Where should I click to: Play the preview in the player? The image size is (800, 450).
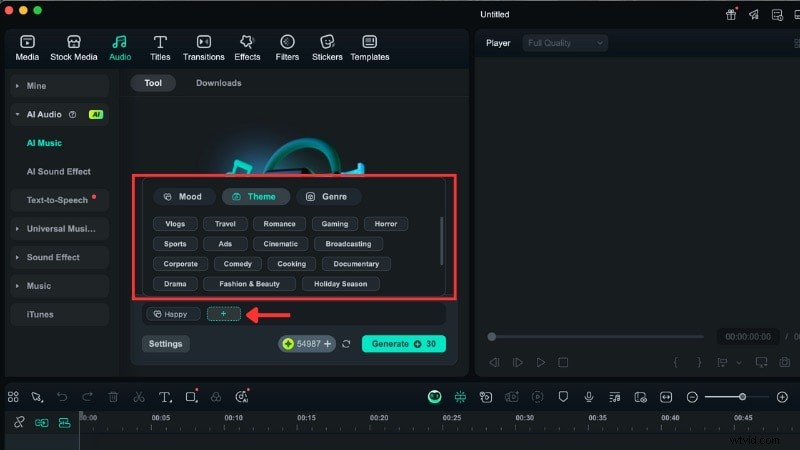540,362
